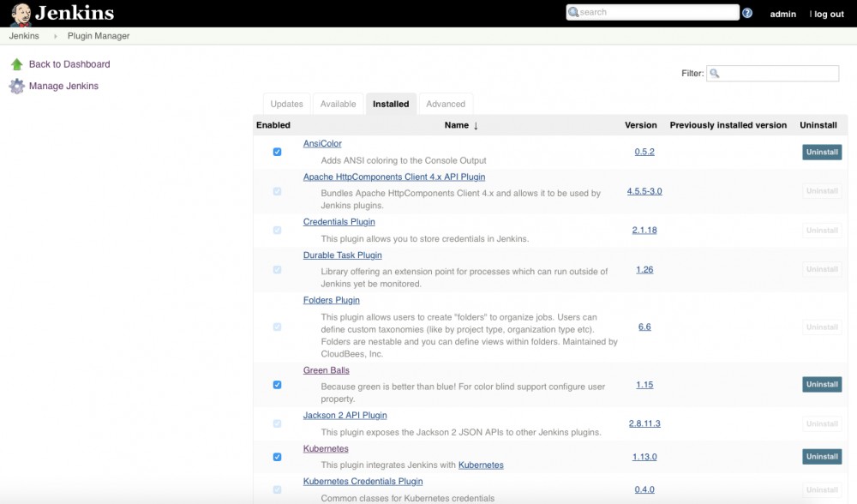Image resolution: width=857 pixels, height=504 pixels.
Task: Click the top search box
Action: click(656, 12)
